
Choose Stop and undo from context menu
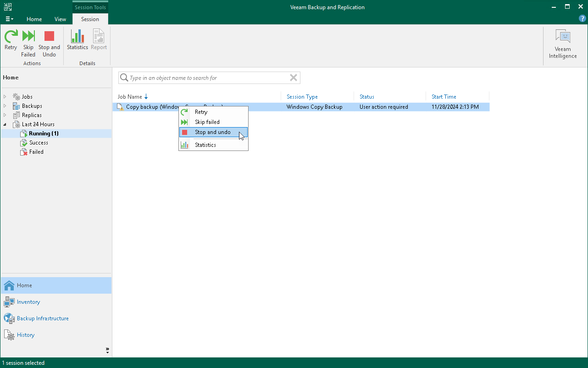coord(213,132)
